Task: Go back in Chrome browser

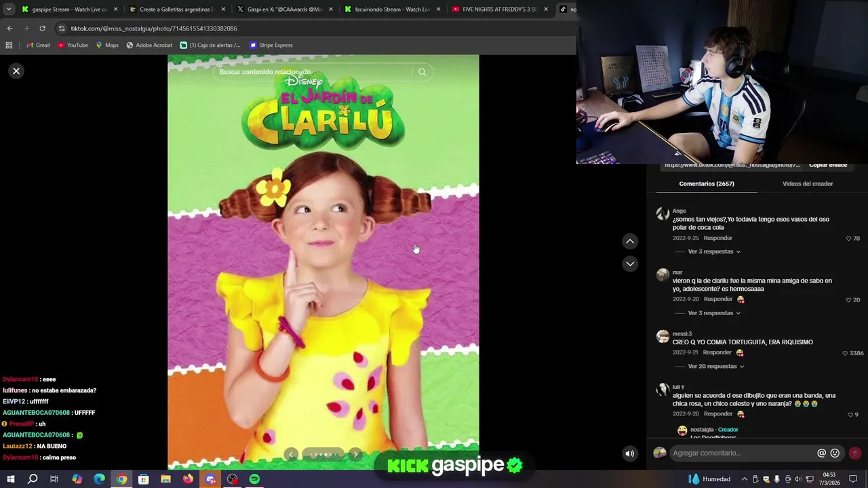Action: tap(9, 28)
